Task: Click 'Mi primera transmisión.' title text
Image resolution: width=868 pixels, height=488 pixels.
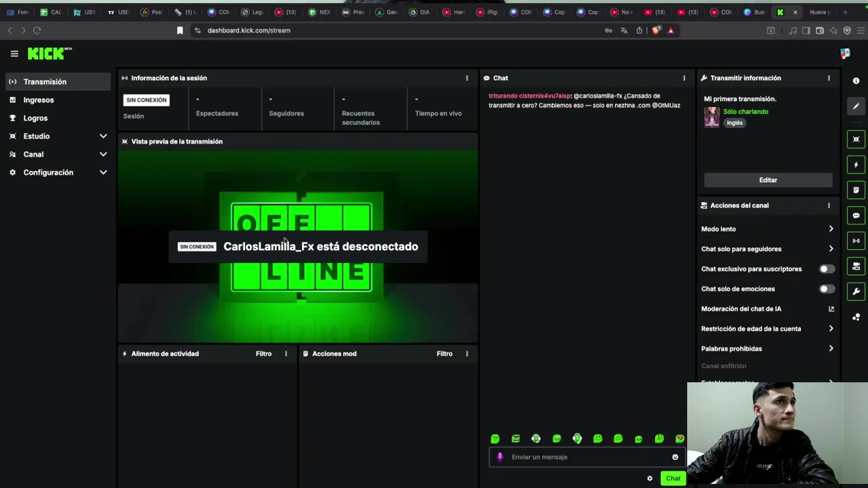Action: [x=740, y=99]
